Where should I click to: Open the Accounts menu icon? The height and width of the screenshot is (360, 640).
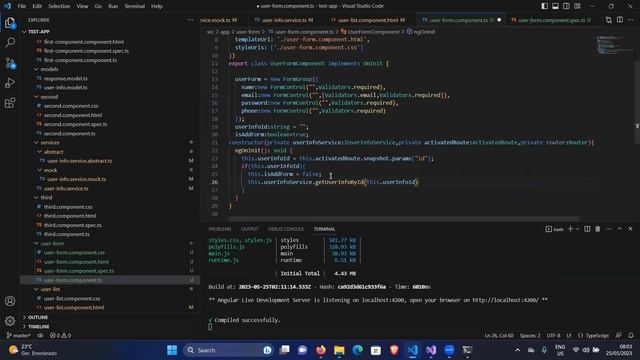[10, 301]
